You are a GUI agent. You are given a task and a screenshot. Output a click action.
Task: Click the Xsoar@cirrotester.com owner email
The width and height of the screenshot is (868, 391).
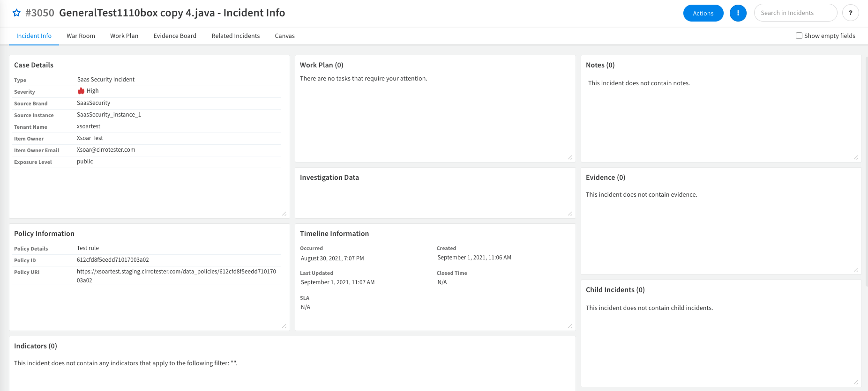point(106,150)
